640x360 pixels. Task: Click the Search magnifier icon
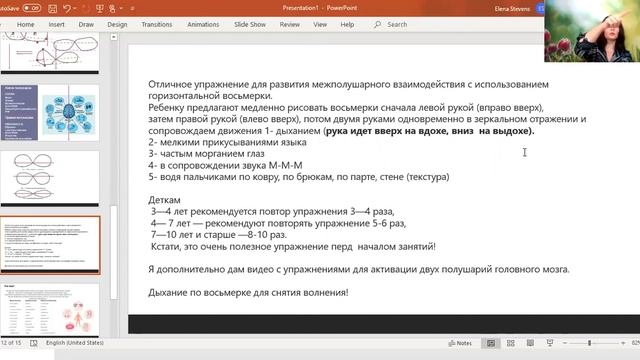(378, 24)
